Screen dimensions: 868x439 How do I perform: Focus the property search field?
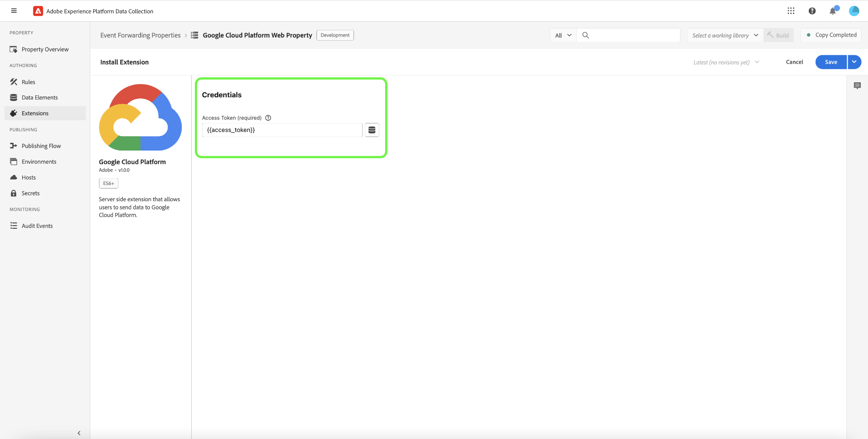(628, 35)
